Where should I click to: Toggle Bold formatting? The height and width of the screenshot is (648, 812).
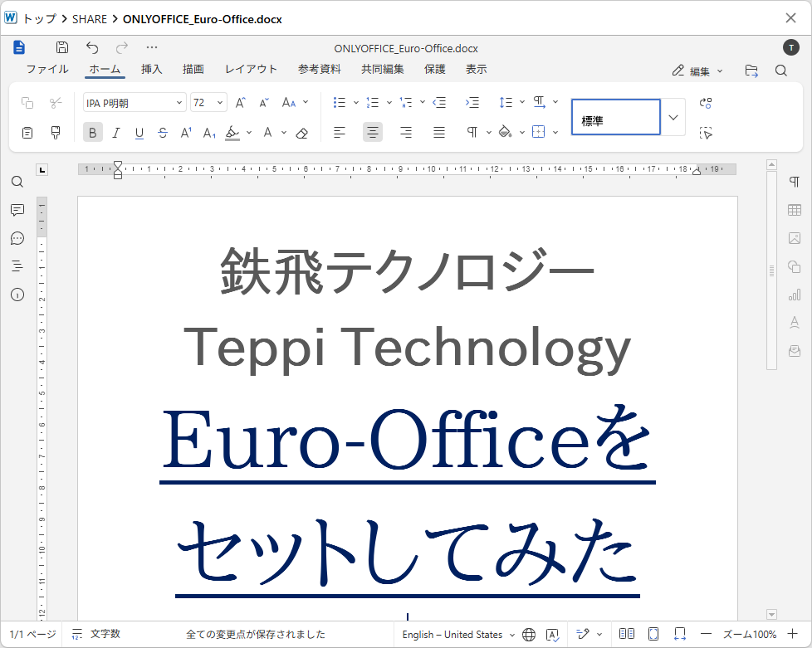click(93, 133)
